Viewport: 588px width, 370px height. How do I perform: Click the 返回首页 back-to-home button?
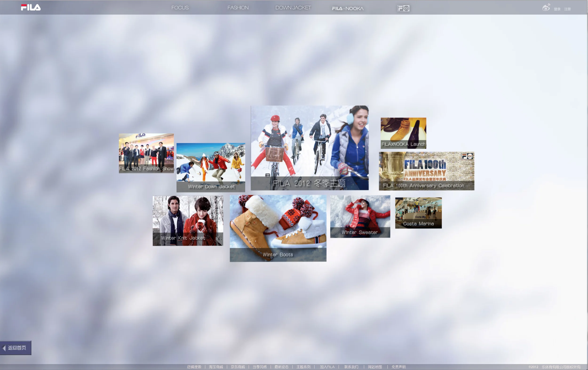point(16,348)
